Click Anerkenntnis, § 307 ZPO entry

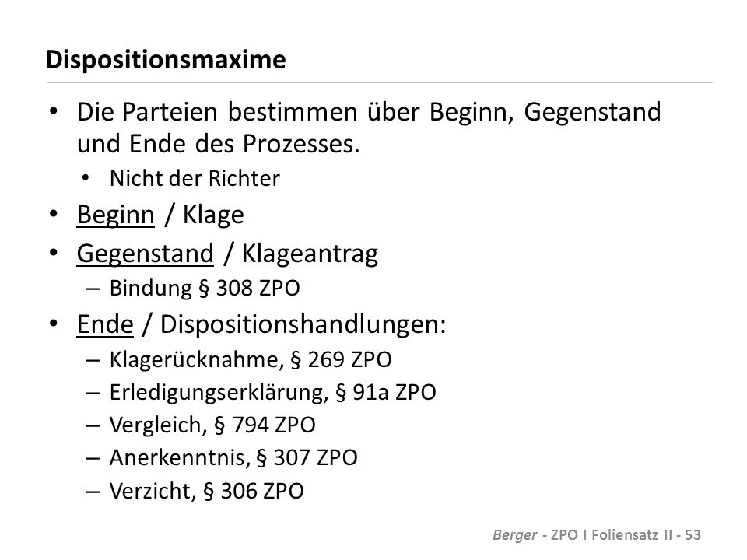[x=233, y=457]
